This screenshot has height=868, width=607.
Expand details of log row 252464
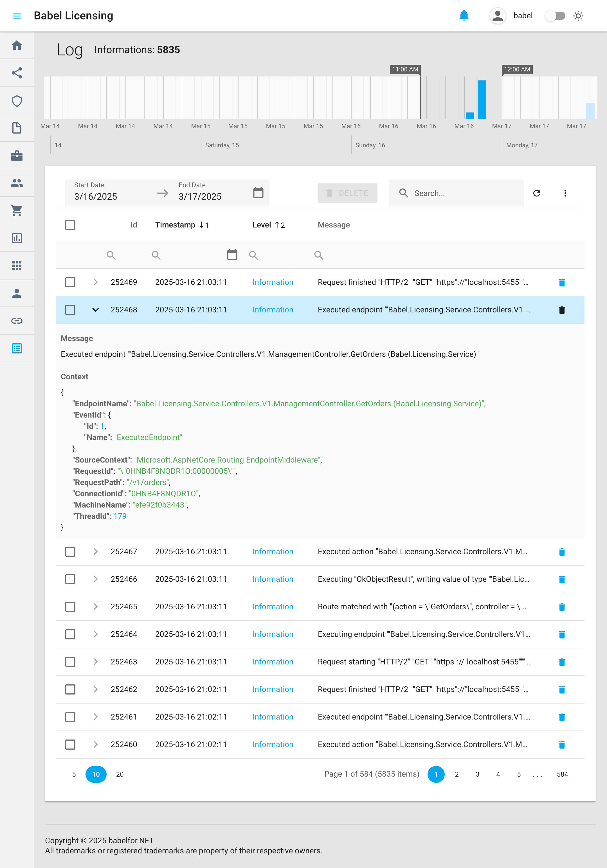95,634
